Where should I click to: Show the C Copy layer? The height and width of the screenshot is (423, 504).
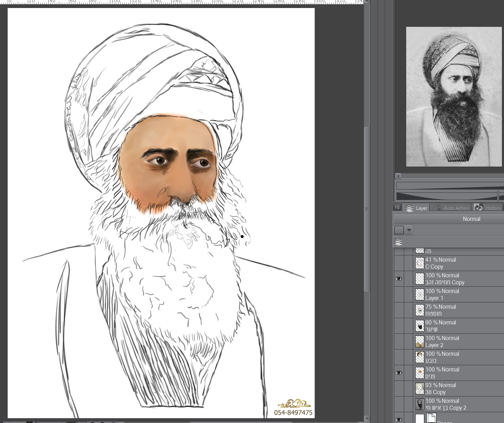click(x=399, y=263)
